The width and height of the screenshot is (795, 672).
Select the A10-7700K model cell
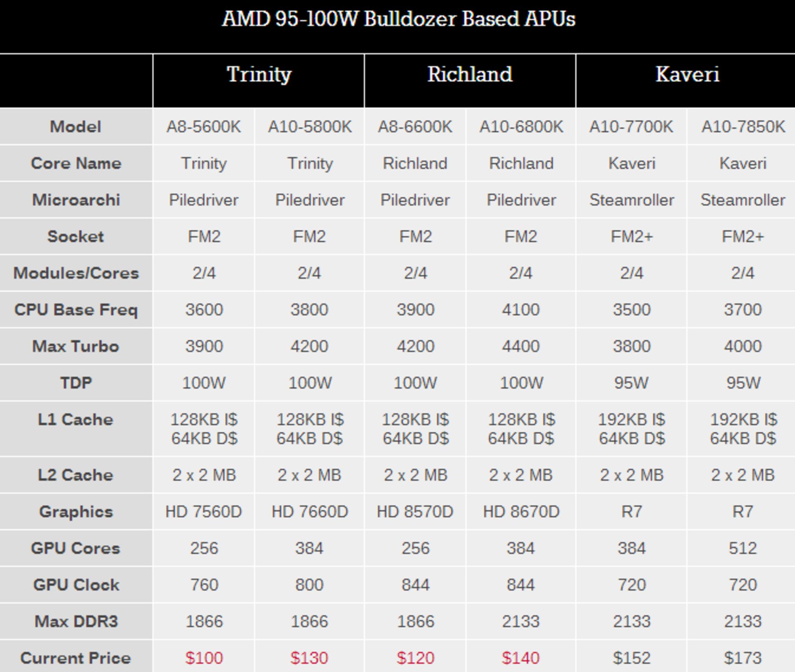631,127
